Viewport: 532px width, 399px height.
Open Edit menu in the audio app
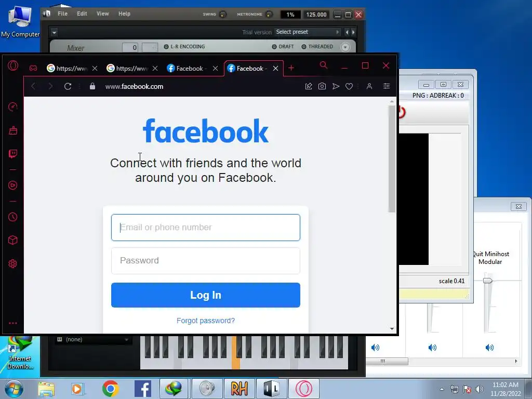[x=82, y=14]
